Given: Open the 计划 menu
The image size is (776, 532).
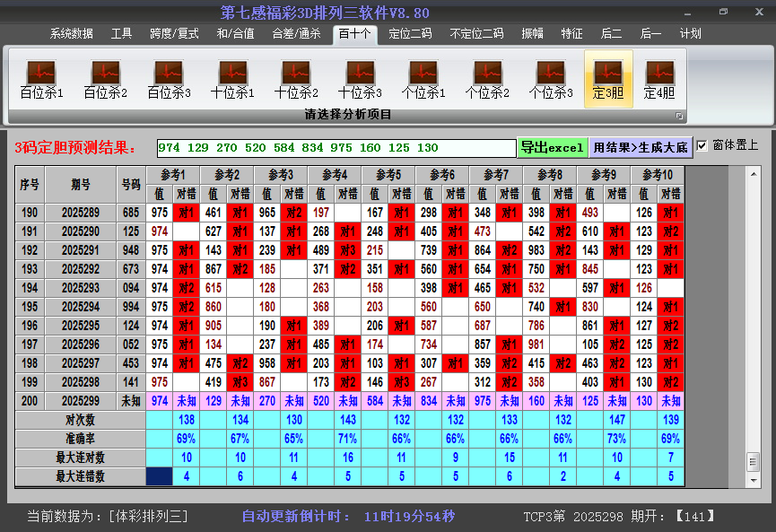Looking at the screenshot, I should [x=690, y=33].
